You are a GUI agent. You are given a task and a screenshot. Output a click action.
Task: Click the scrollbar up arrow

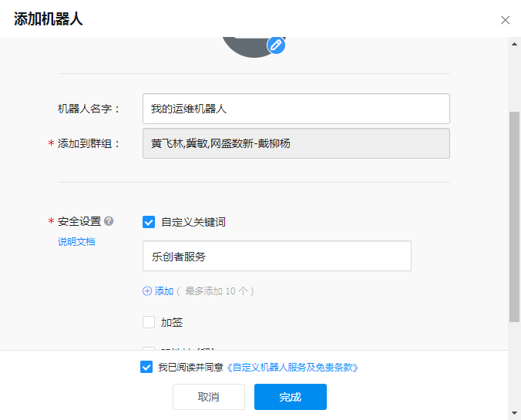coord(514,44)
